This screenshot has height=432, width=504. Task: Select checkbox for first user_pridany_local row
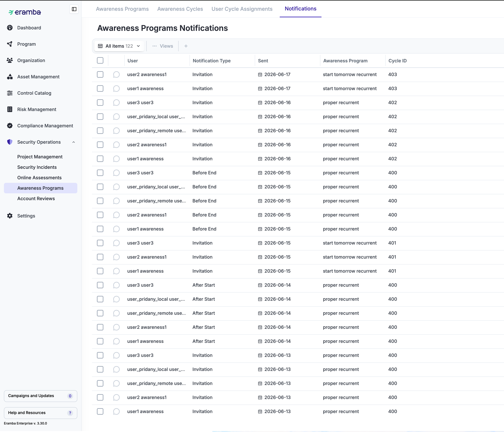click(100, 117)
